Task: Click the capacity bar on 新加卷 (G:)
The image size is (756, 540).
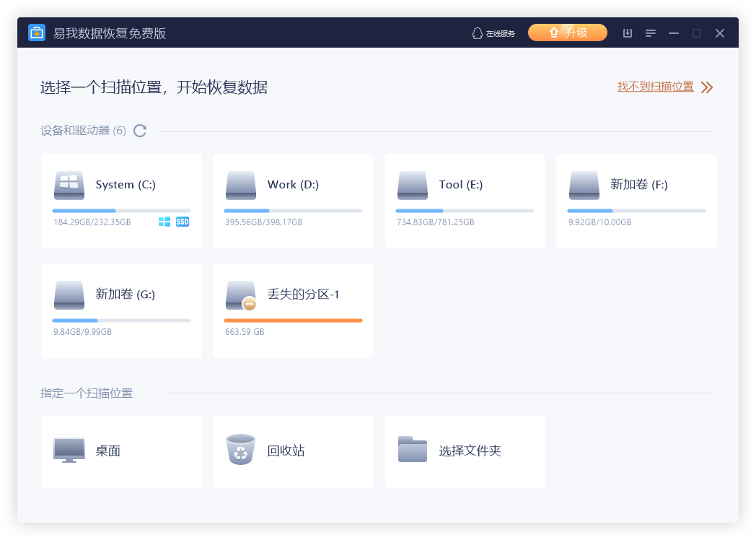Action: tap(121, 320)
